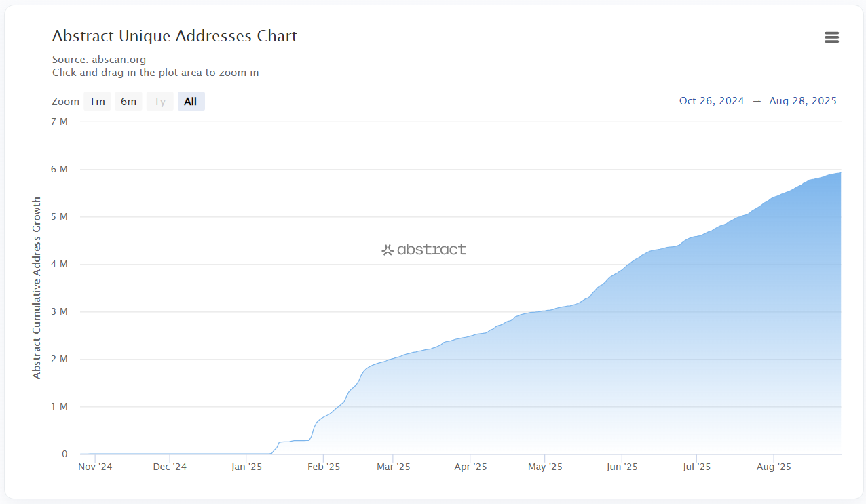Open the chart context hamburger menu

point(831,37)
